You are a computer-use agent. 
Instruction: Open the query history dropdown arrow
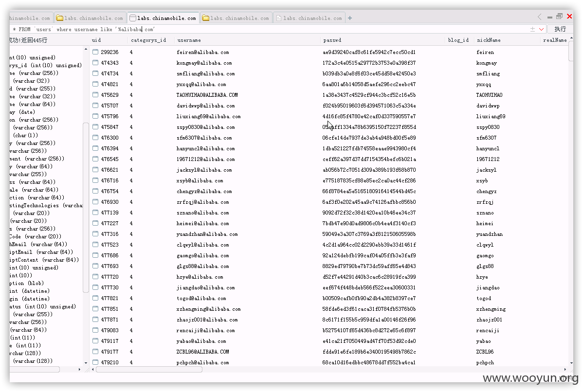coord(541,29)
